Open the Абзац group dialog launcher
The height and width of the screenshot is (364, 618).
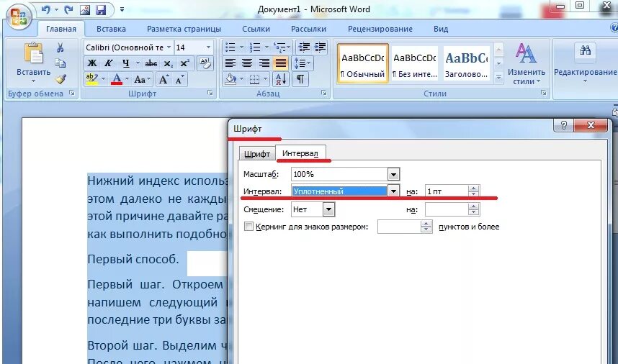[x=324, y=93]
